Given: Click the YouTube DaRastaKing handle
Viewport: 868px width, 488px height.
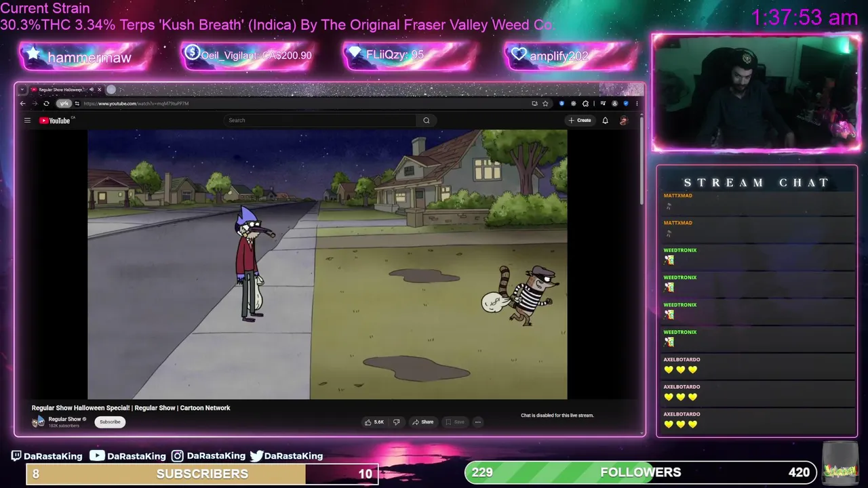Looking at the screenshot, I should [127, 456].
